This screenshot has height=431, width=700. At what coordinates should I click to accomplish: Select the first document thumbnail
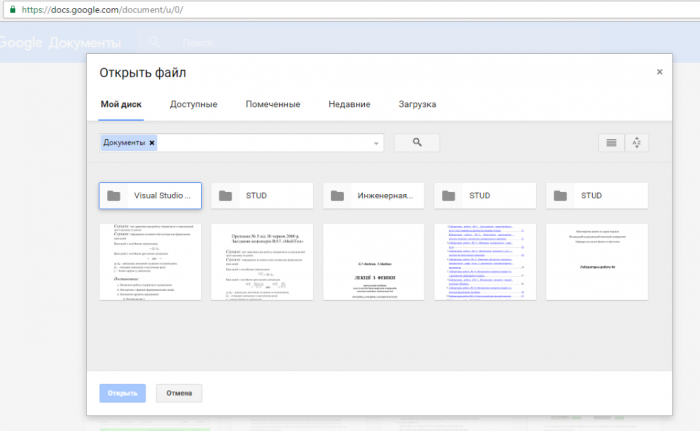(x=150, y=261)
